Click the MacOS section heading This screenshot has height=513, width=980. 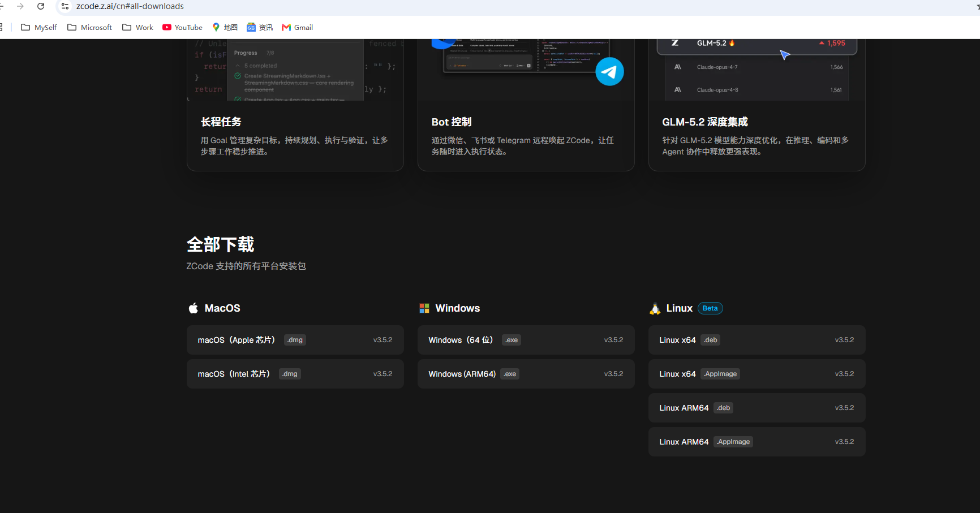pyautogui.click(x=222, y=308)
